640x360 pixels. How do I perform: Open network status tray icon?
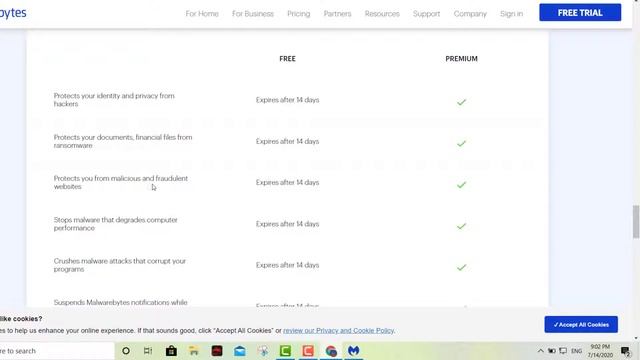[563, 351]
